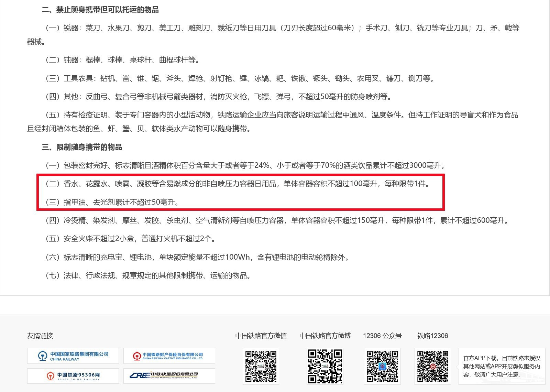Click the 中国铁路官方微信 QR code
Screen dimensions: 550x392
(261, 366)
